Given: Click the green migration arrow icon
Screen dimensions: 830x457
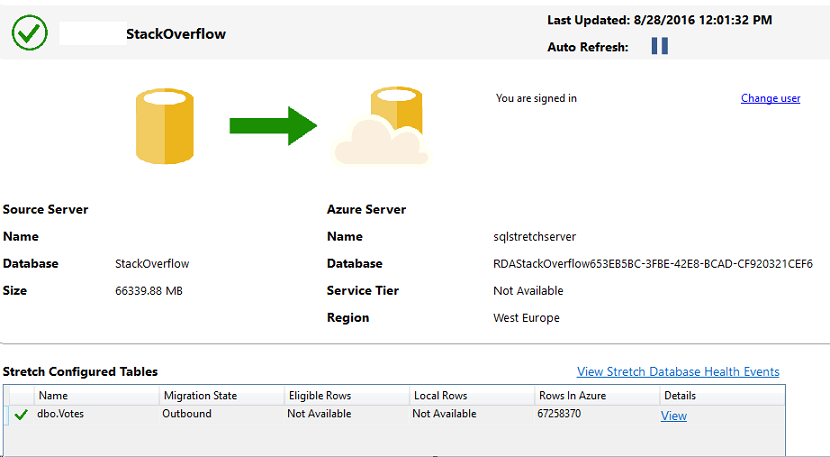Looking at the screenshot, I should coord(273,125).
